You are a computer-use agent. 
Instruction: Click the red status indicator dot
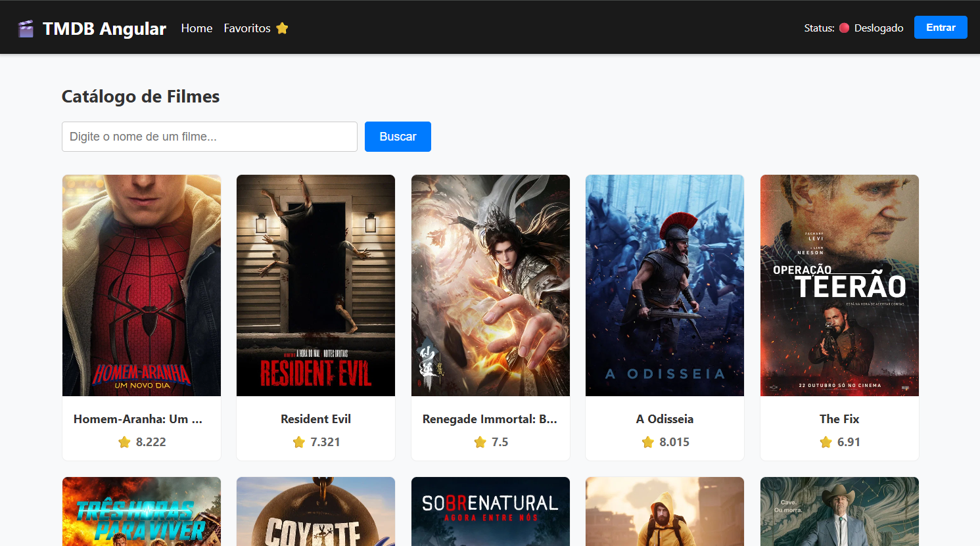click(x=844, y=28)
